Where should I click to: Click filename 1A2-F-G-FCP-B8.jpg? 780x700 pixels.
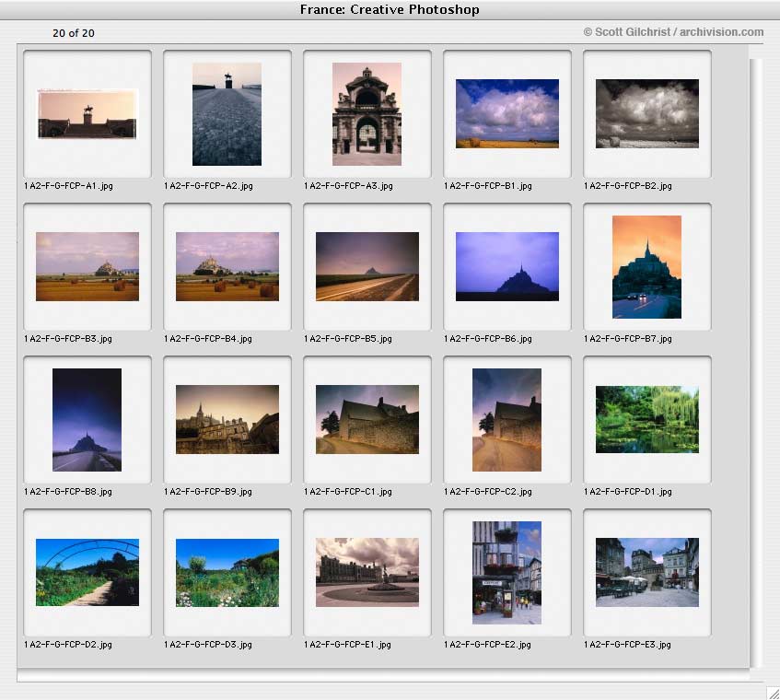point(68,492)
